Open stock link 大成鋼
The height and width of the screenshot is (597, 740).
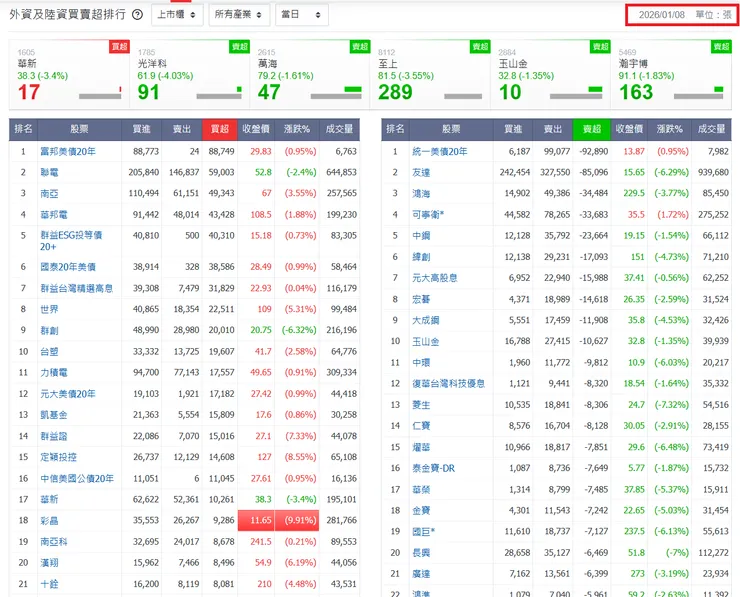point(426,320)
